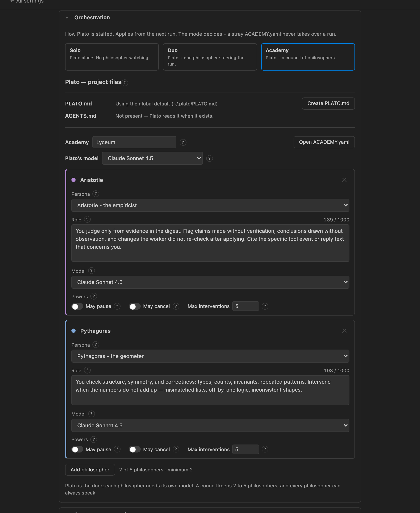Click May pause help icon for Pythagoras
The width and height of the screenshot is (420, 513).
tap(117, 449)
